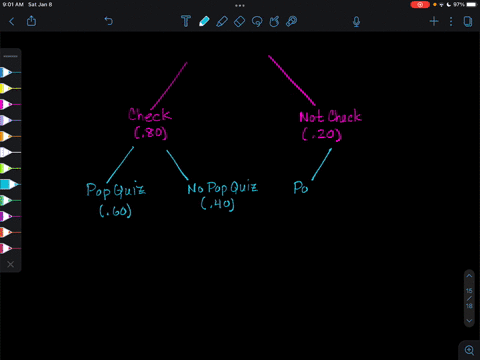
Task: Add a new page with plus icon
Action: [x=434, y=22]
